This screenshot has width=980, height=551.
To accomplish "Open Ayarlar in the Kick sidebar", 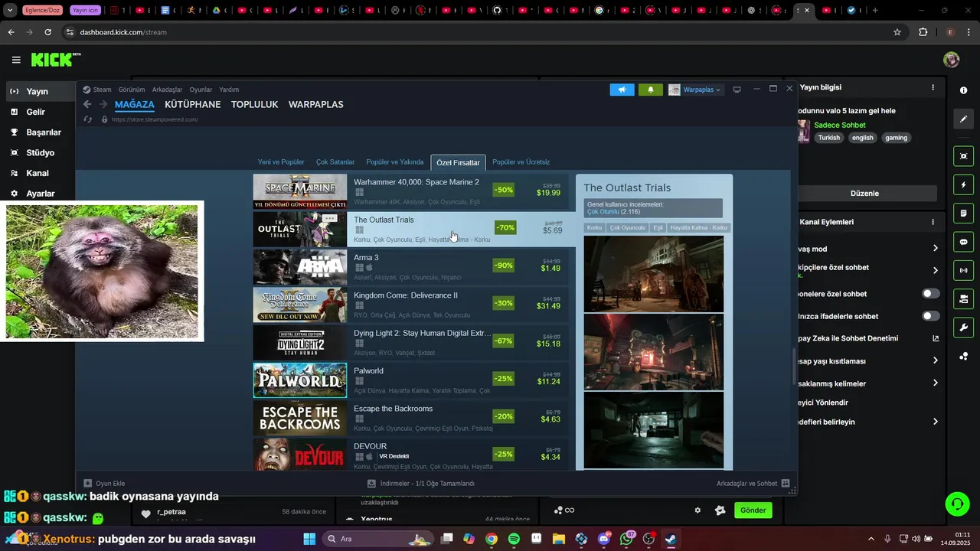I will pos(41,194).
